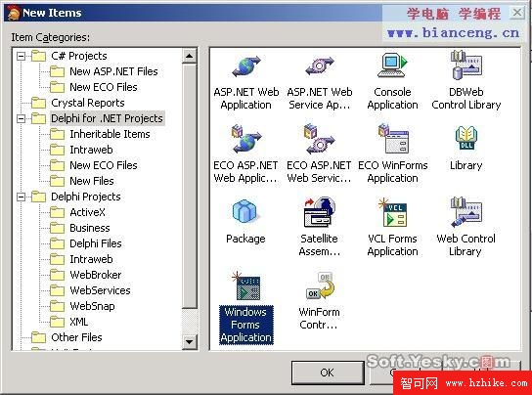Select the Satellite Assembly icon
The width and height of the screenshot is (532, 395).
coord(319,212)
